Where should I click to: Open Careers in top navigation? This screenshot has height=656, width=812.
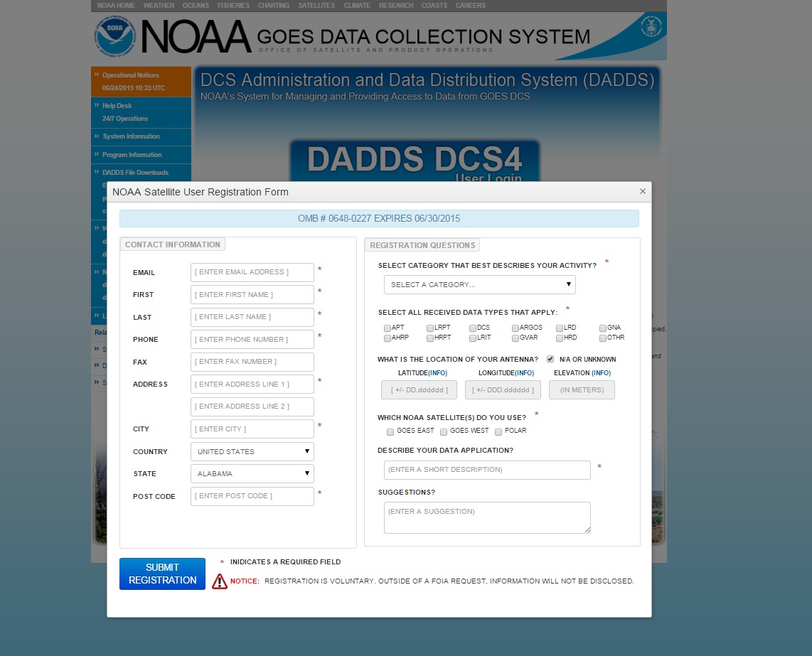(x=471, y=5)
